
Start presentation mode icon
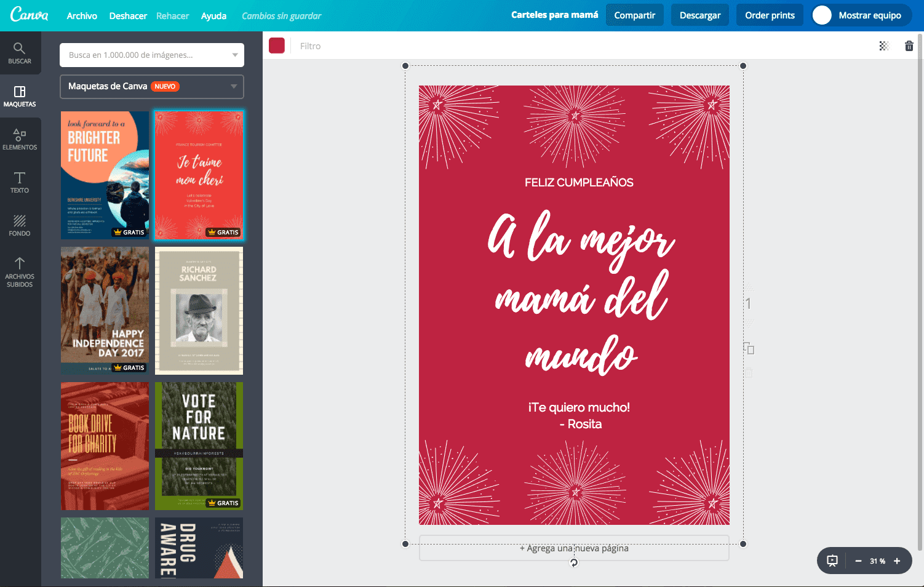(832, 561)
